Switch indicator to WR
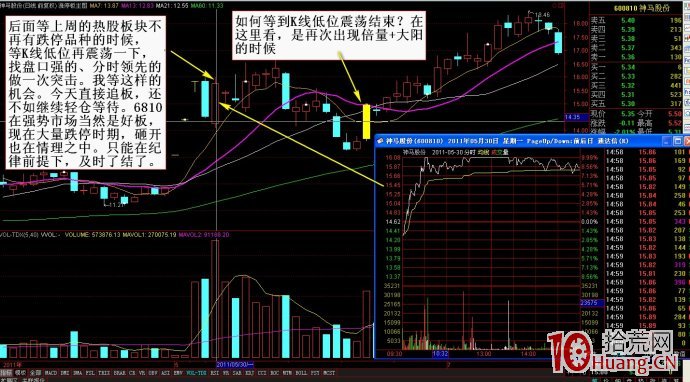Viewport: 690px width, 382px height. (226, 372)
